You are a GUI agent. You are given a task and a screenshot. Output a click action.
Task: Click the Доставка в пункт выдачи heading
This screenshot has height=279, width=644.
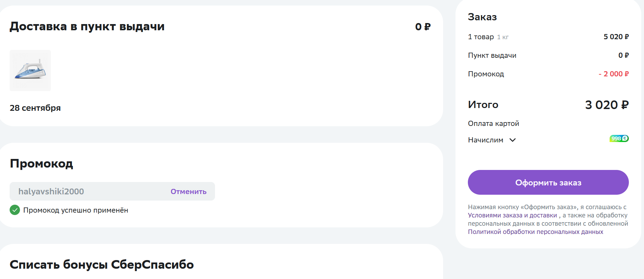87,26
